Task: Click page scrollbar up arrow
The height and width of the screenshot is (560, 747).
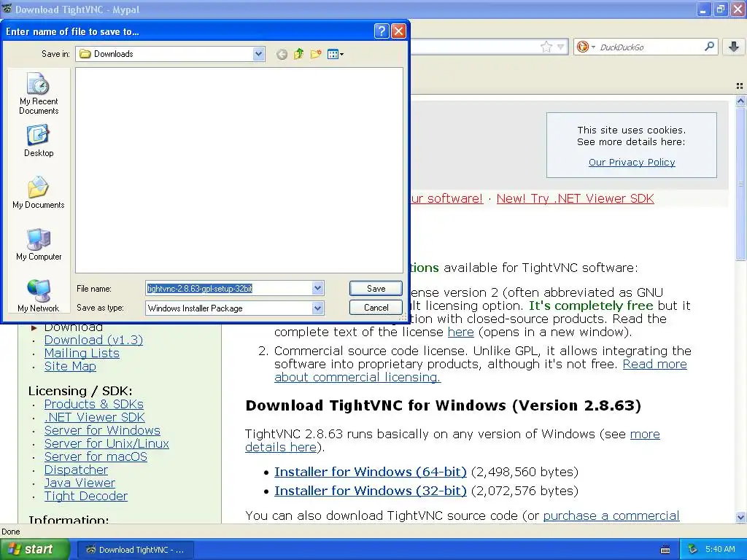Action: coord(740,101)
